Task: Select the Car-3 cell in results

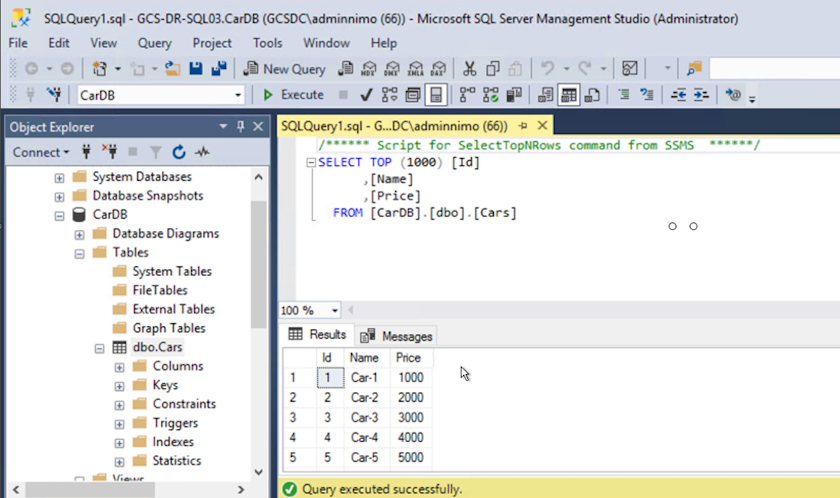Action: [x=364, y=416]
